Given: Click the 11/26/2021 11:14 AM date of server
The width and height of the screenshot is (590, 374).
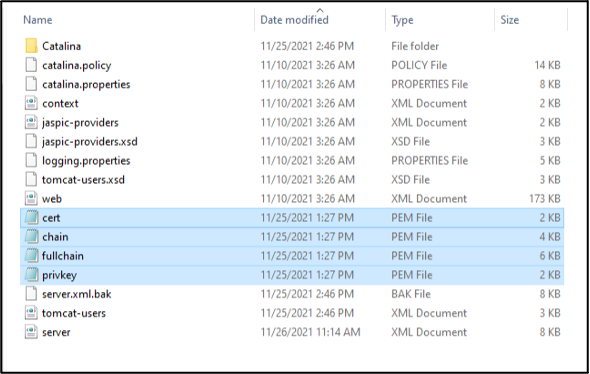Looking at the screenshot, I should coord(310,332).
